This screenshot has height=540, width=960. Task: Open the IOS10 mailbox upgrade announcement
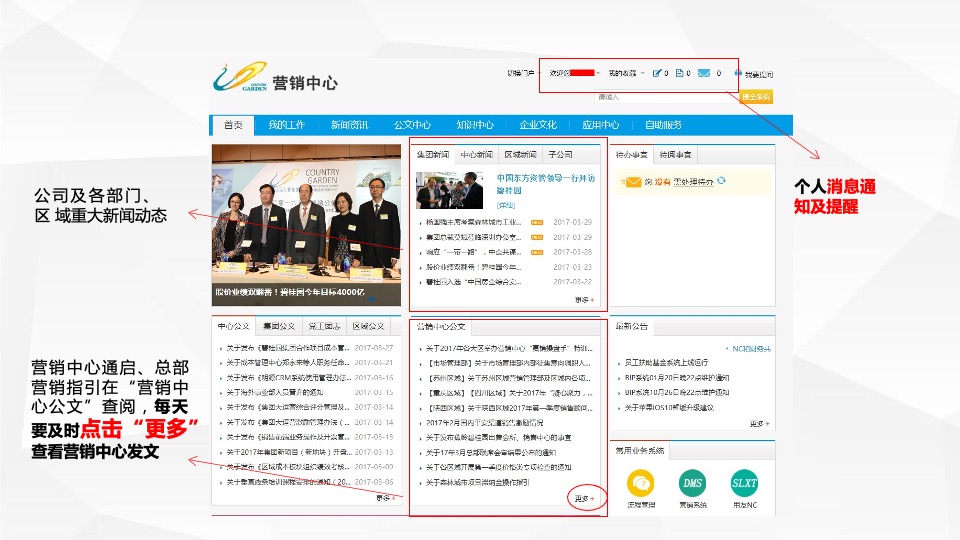point(669,407)
